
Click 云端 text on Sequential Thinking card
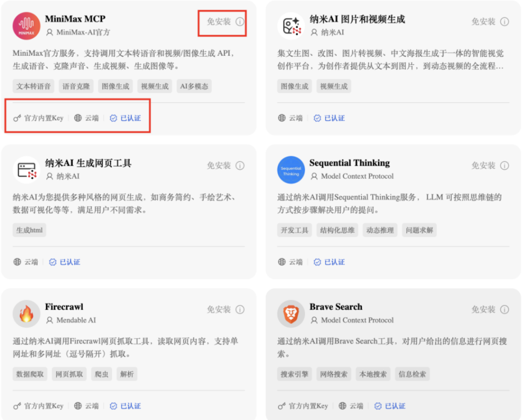coord(296,262)
